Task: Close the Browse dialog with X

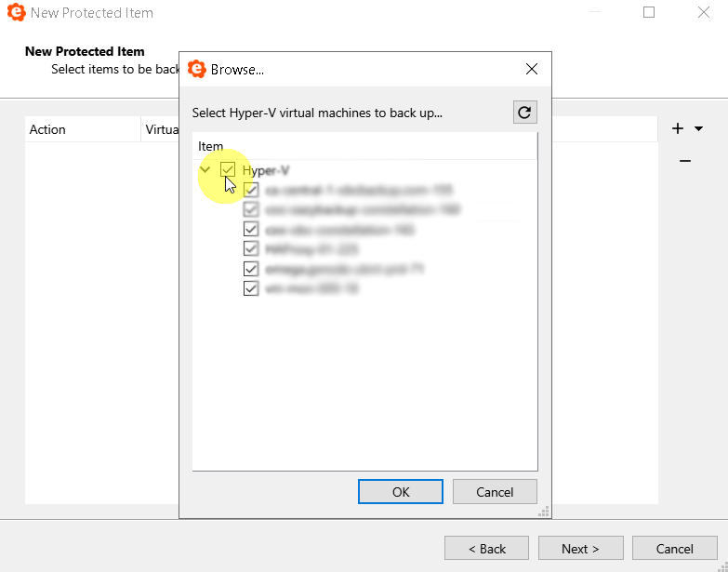Action: pyautogui.click(x=532, y=69)
